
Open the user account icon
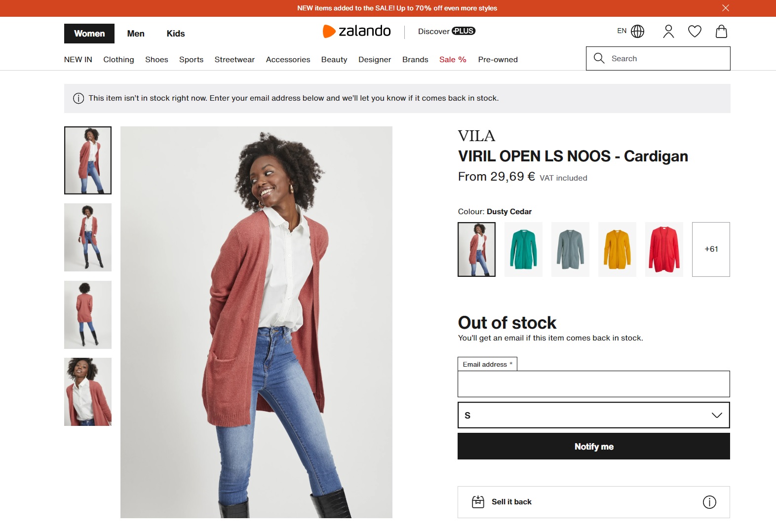[x=668, y=32]
